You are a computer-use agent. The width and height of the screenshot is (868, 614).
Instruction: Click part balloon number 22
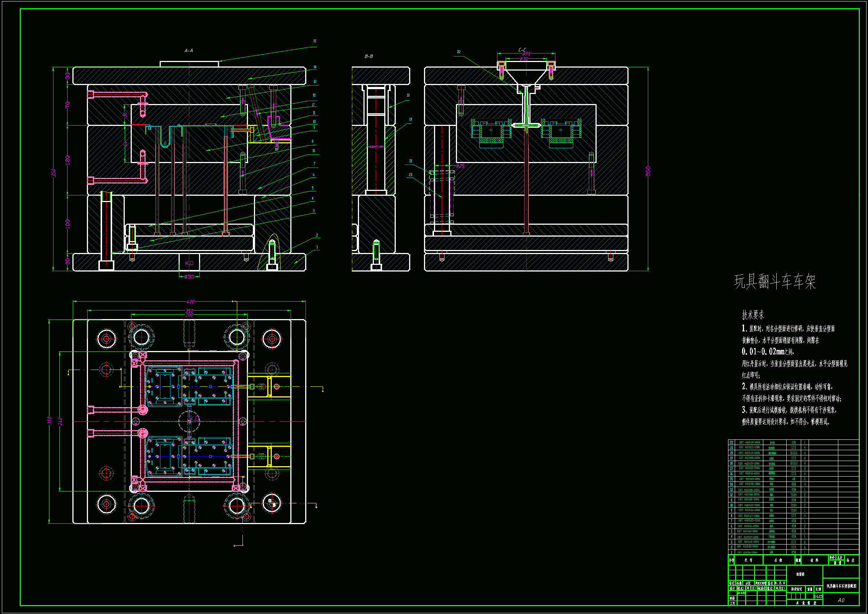pos(459,52)
